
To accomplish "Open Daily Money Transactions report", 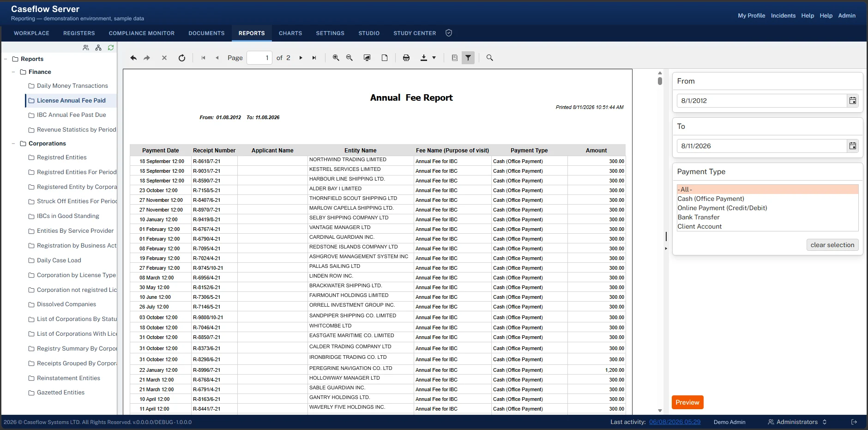I will (72, 86).
